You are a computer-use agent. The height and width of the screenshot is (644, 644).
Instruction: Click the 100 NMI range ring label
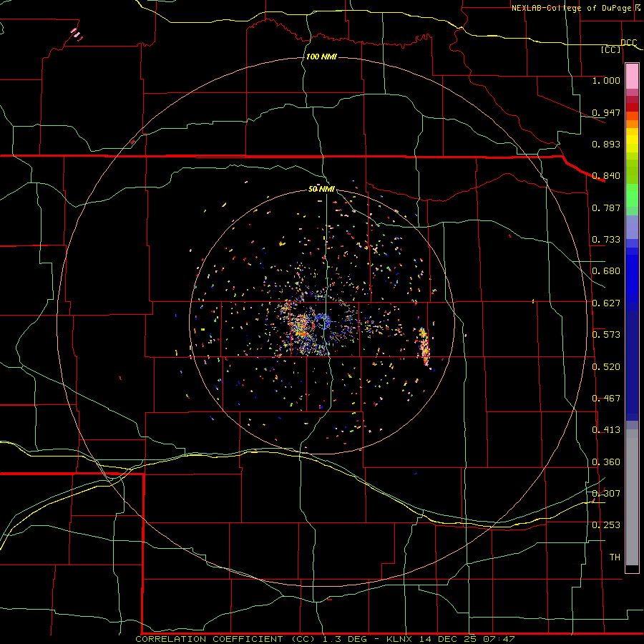(321, 57)
